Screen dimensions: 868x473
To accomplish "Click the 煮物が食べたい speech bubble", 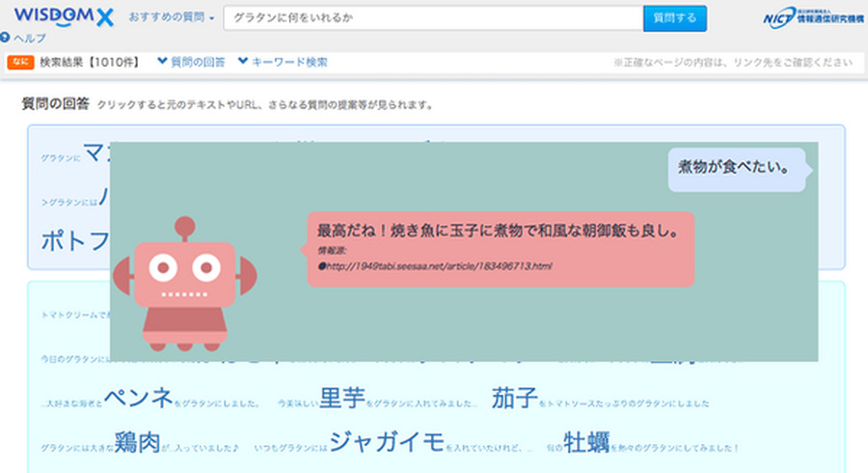I will pos(735,167).
